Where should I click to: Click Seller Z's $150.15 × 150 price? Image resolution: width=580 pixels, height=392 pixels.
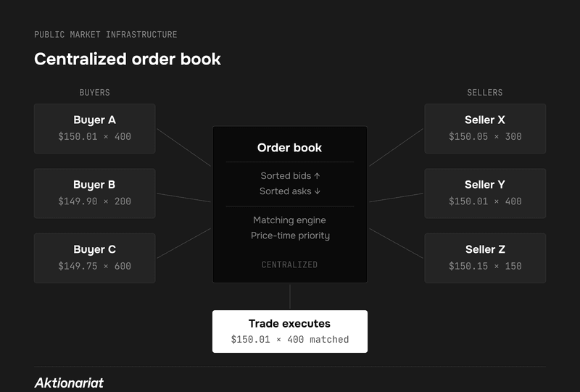pos(485,266)
